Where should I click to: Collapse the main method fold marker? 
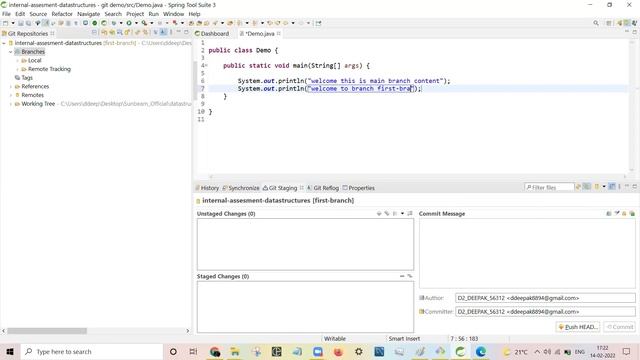pyautogui.click(x=206, y=65)
